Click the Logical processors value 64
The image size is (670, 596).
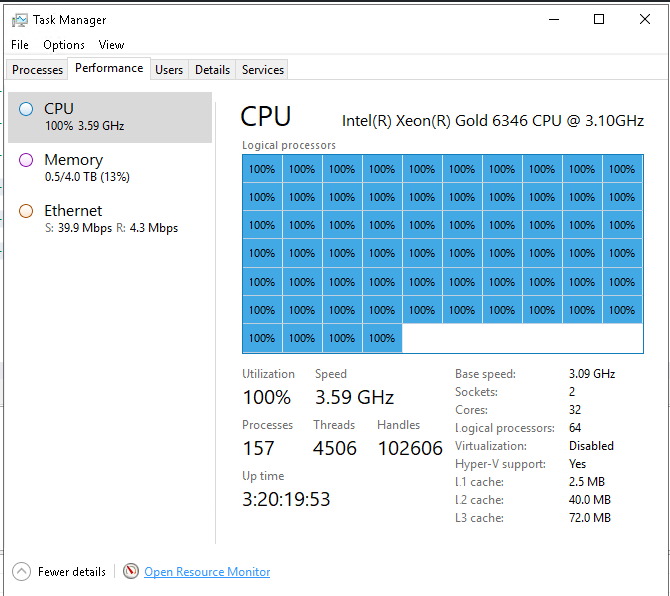(575, 428)
